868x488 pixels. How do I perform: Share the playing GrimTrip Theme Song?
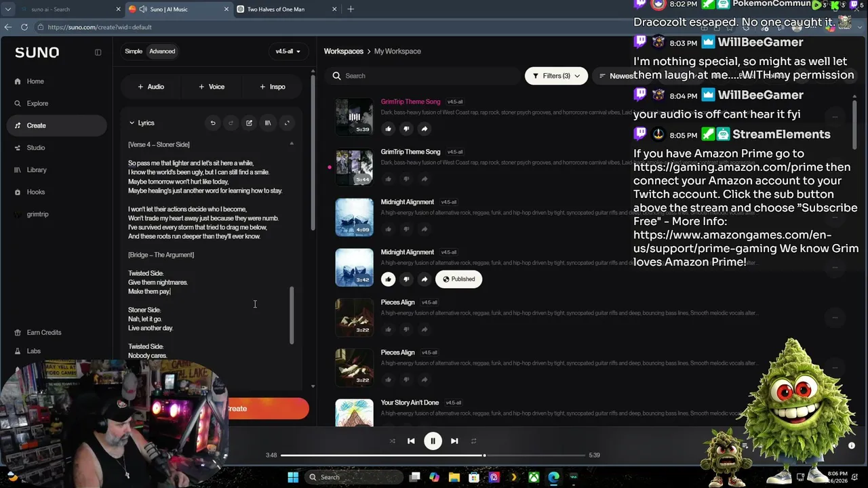coord(424,129)
